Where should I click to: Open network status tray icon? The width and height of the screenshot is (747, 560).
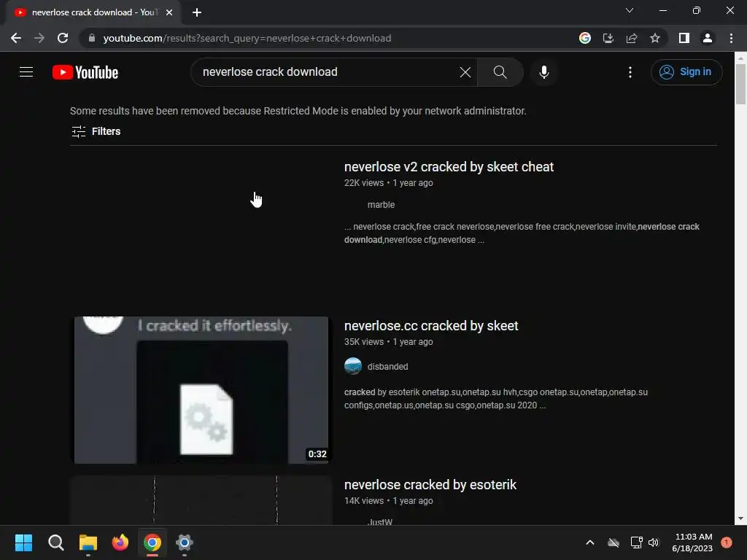tap(636, 542)
